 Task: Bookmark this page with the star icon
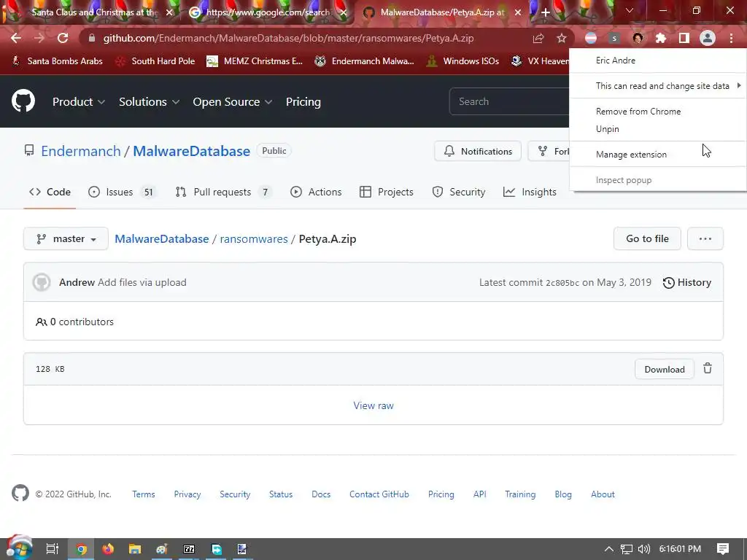[562, 38]
